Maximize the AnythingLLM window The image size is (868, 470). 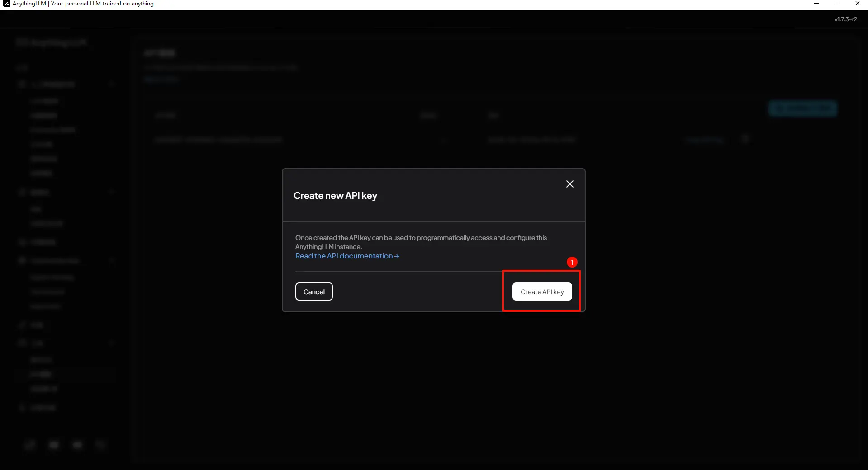pos(837,4)
